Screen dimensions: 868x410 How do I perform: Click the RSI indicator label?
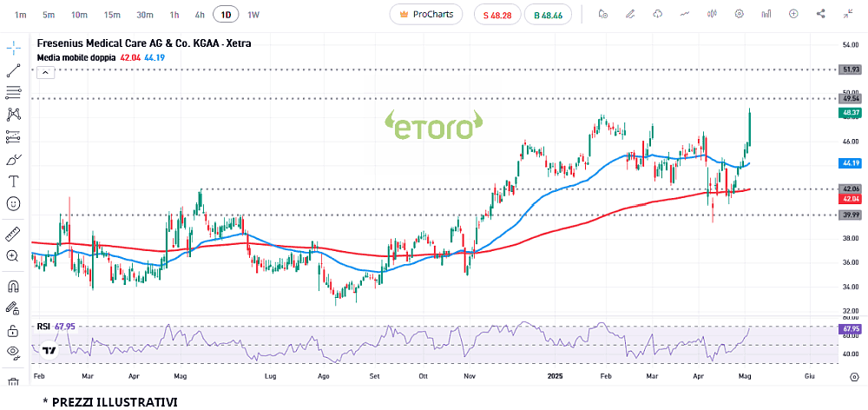click(x=43, y=327)
